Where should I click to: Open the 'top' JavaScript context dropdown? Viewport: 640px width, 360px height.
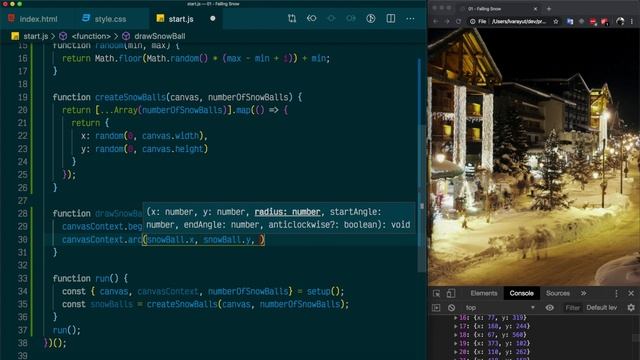500,308
